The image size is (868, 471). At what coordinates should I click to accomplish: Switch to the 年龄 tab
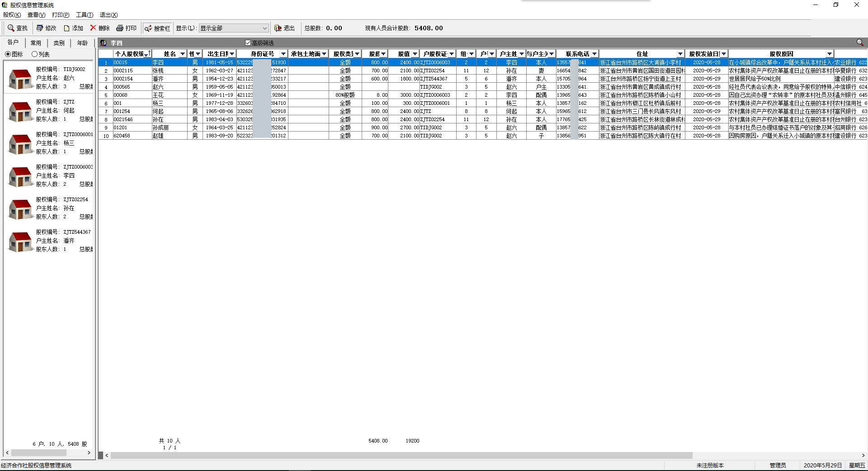tap(82, 43)
